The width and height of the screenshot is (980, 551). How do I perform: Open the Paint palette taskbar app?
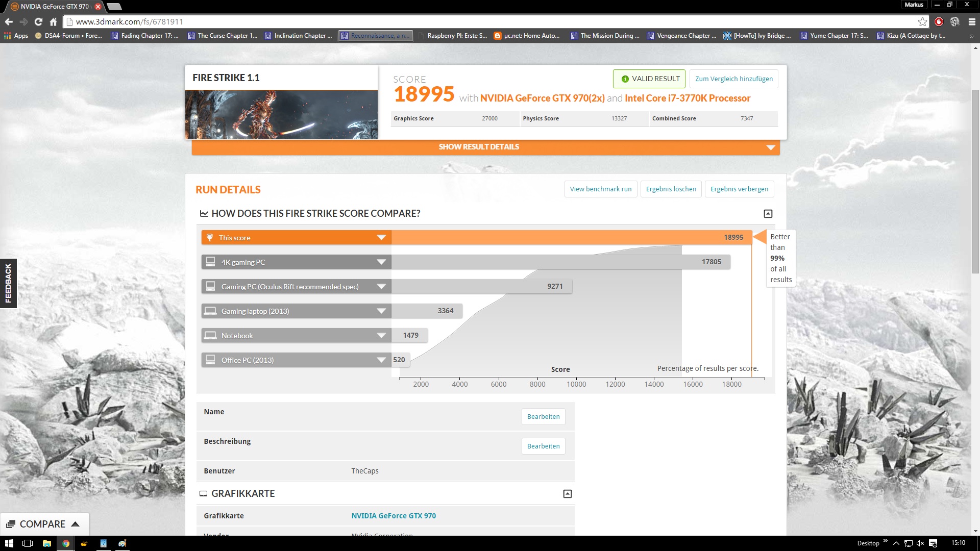coord(122,543)
